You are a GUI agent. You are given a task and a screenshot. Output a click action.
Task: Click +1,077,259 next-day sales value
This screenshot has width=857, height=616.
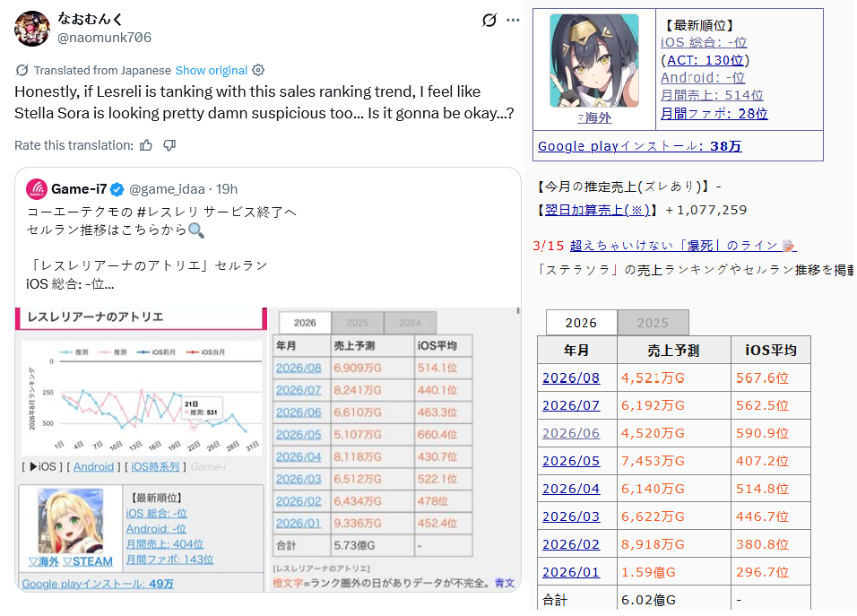(706, 210)
